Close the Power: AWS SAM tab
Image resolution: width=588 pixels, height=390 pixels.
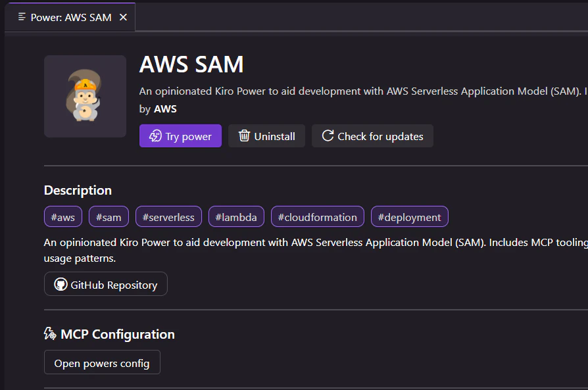click(x=123, y=17)
